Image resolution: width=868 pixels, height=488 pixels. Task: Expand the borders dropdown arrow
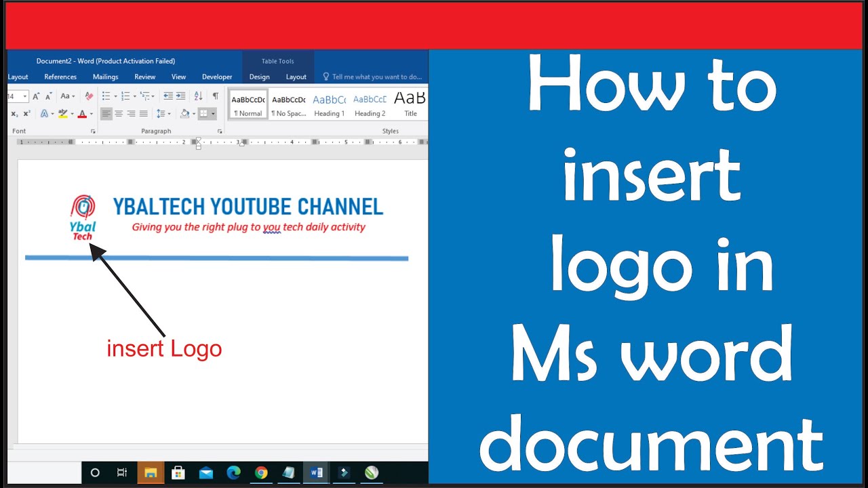coord(213,114)
